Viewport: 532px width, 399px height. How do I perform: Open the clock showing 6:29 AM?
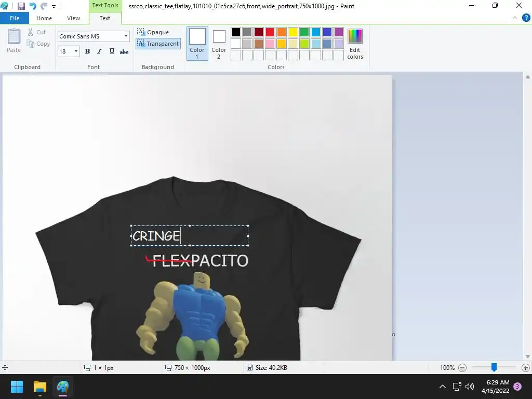coord(495,387)
